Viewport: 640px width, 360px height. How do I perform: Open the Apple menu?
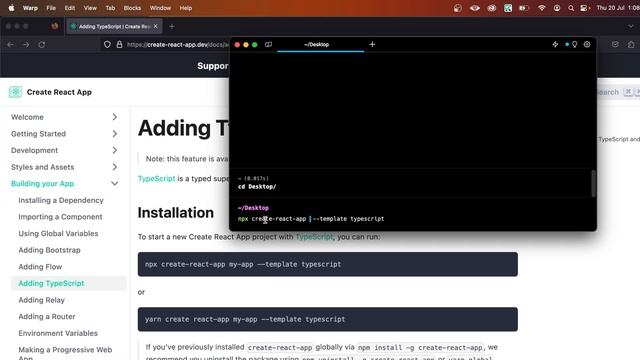(11, 8)
